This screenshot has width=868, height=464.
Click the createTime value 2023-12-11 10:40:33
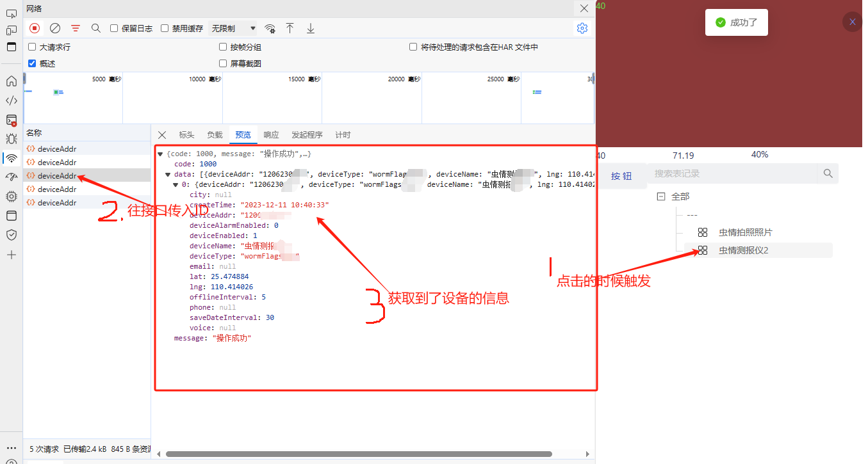(x=284, y=205)
